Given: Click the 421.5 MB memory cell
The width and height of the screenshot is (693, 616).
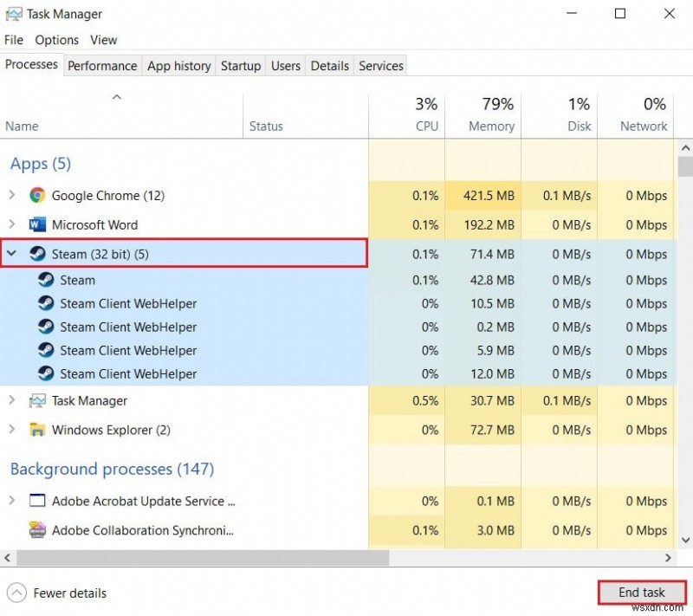Looking at the screenshot, I should click(x=483, y=195).
